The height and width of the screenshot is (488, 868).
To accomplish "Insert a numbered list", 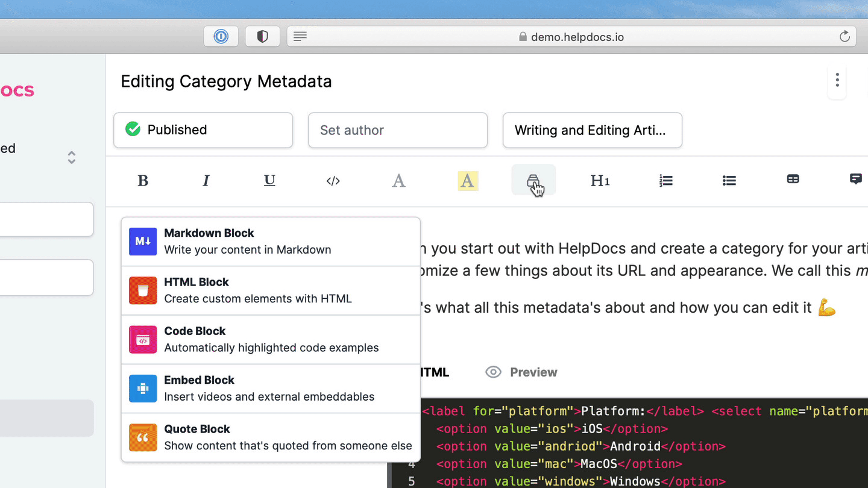I will (666, 181).
